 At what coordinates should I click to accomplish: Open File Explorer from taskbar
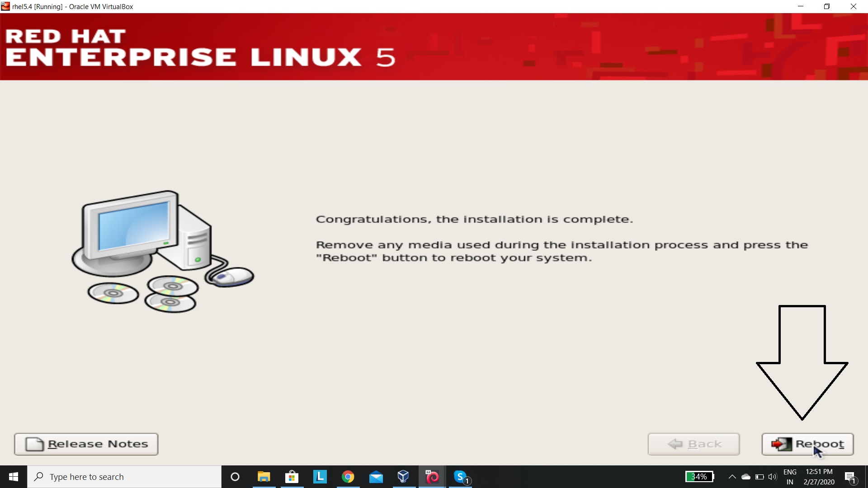[264, 477]
